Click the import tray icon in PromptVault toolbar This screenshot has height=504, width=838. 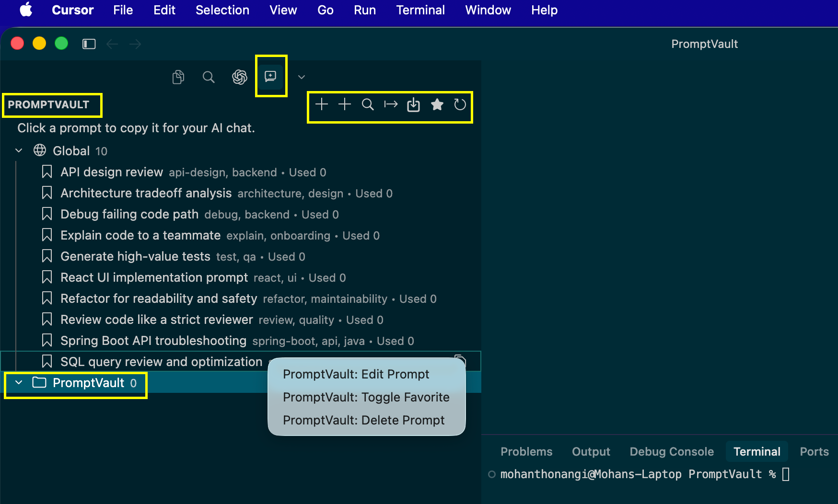pyautogui.click(x=413, y=104)
